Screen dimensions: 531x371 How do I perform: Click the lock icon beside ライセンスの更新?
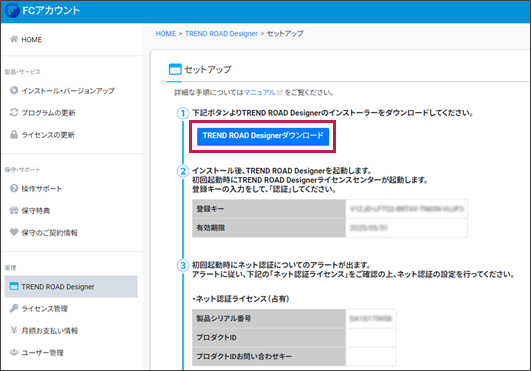(x=14, y=134)
